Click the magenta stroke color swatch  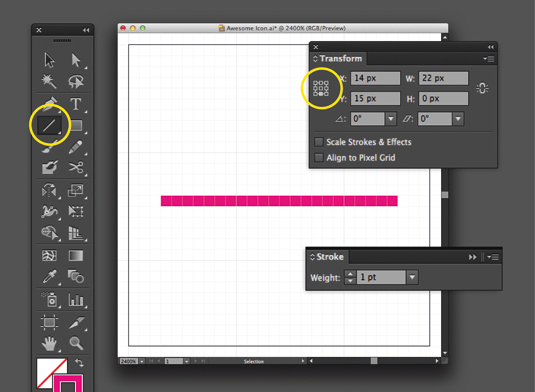coord(68,383)
